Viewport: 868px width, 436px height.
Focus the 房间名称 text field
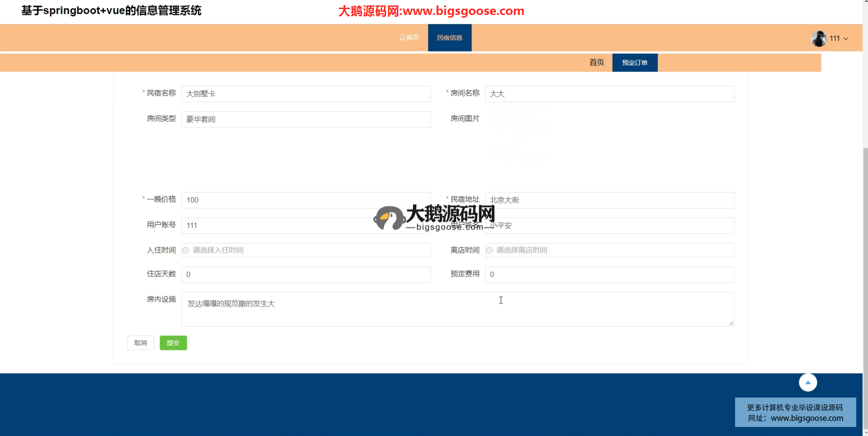609,94
